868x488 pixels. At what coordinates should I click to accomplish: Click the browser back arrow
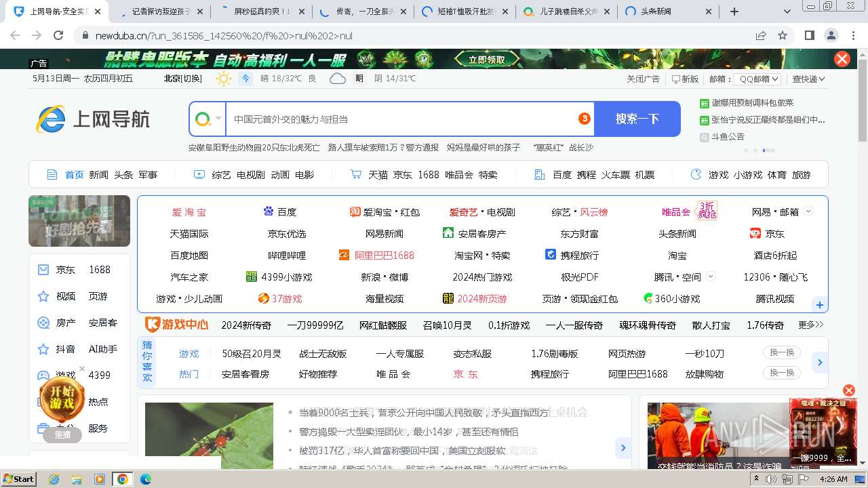coord(15,35)
